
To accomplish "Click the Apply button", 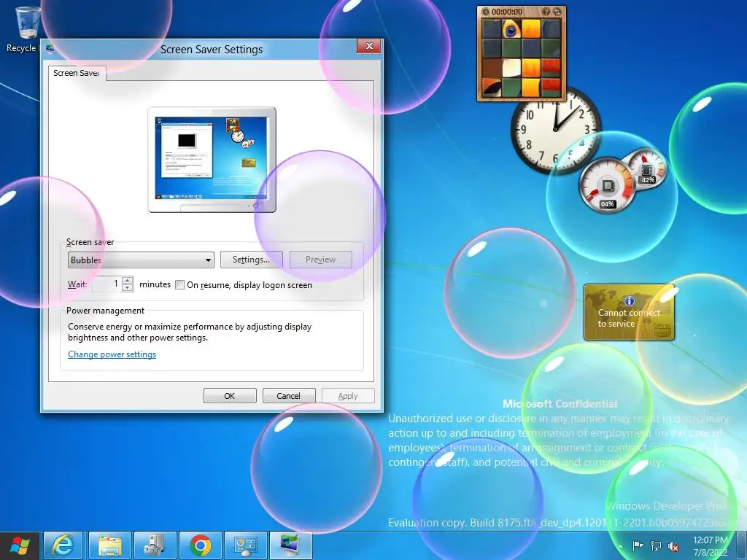I will pos(348,396).
